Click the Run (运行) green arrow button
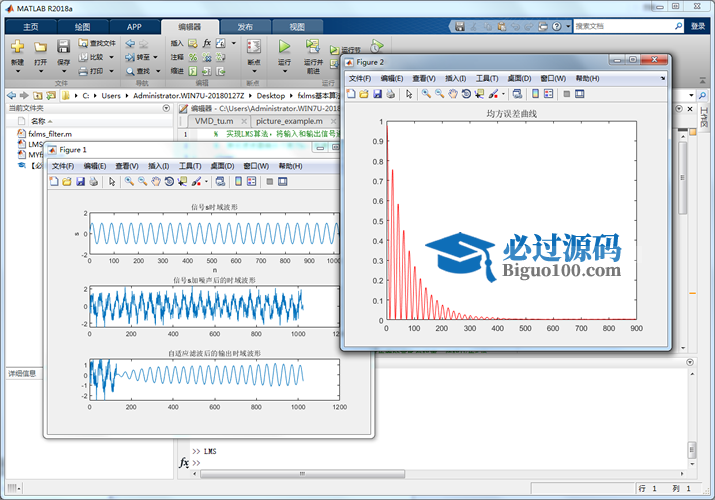This screenshot has height=500, width=715. coord(284,48)
